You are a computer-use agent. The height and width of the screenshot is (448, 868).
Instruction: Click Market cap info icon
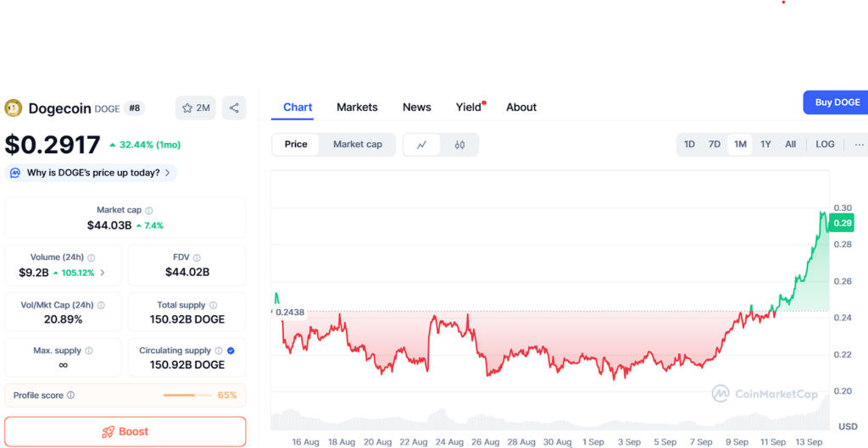149,210
